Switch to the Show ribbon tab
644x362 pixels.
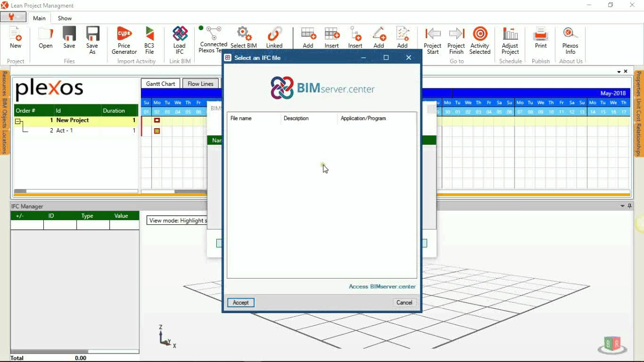pos(65,18)
